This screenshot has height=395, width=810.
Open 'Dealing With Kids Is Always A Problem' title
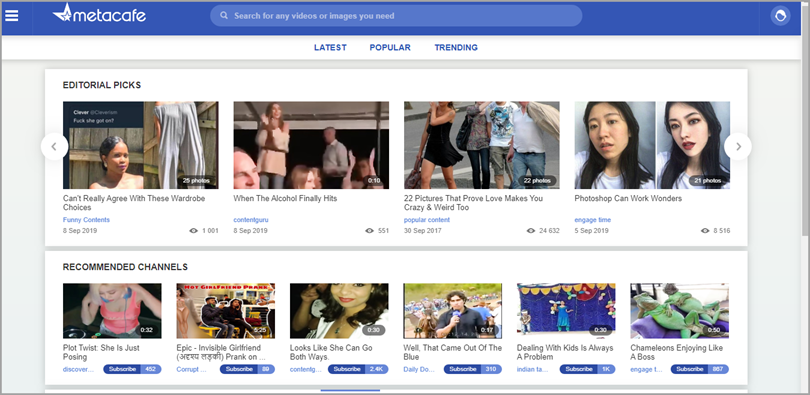[x=565, y=353]
